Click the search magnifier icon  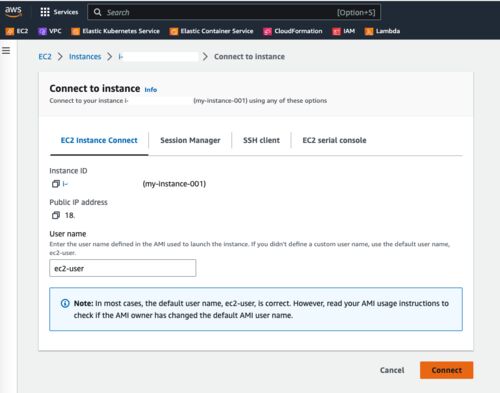[97, 12]
